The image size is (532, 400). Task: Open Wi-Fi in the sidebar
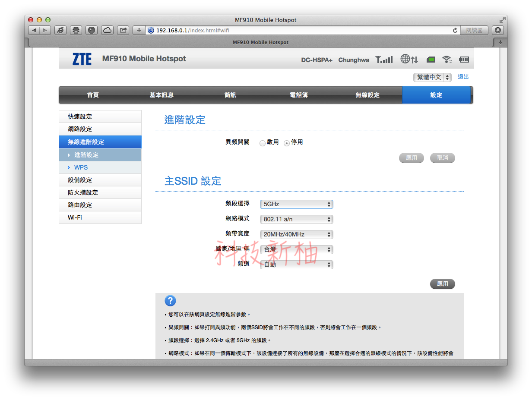[x=100, y=217]
